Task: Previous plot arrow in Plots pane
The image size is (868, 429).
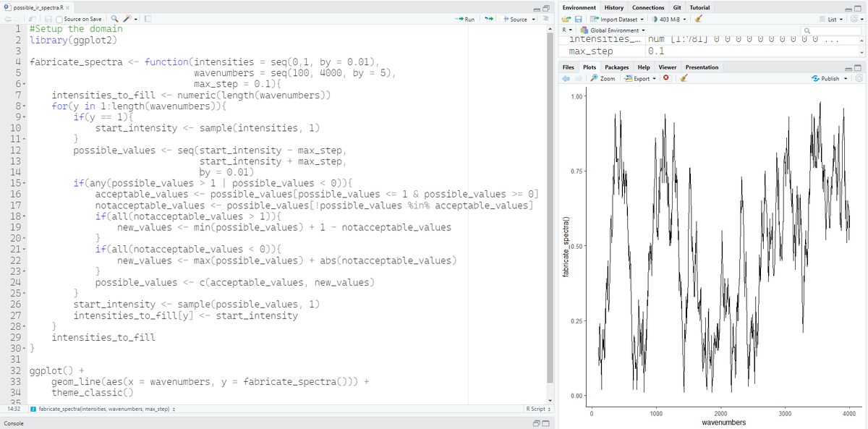Action: click(566, 78)
